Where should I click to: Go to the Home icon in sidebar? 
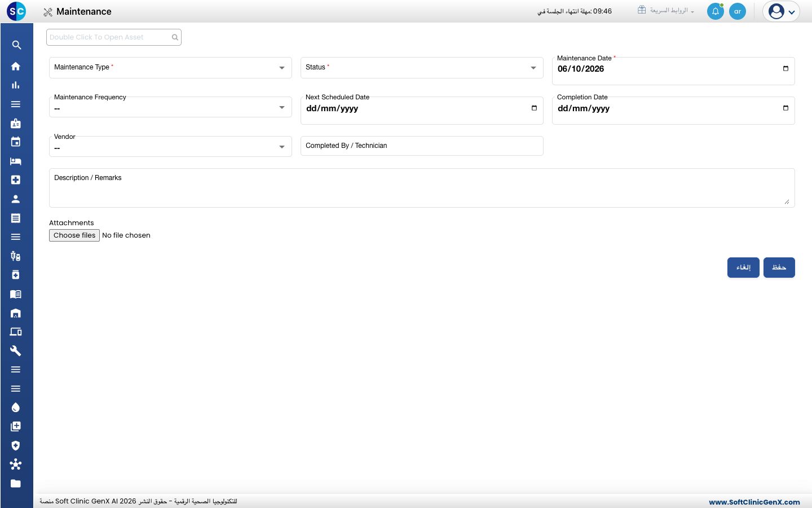[16, 66]
